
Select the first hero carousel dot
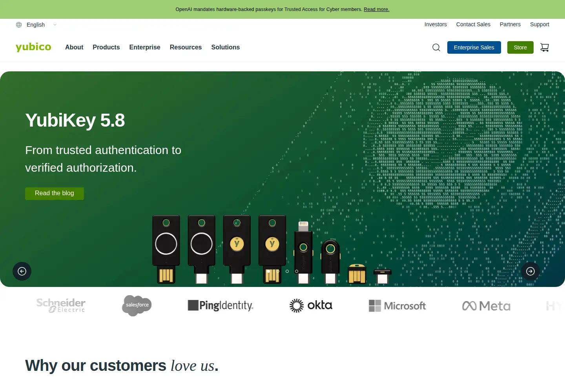(268, 271)
